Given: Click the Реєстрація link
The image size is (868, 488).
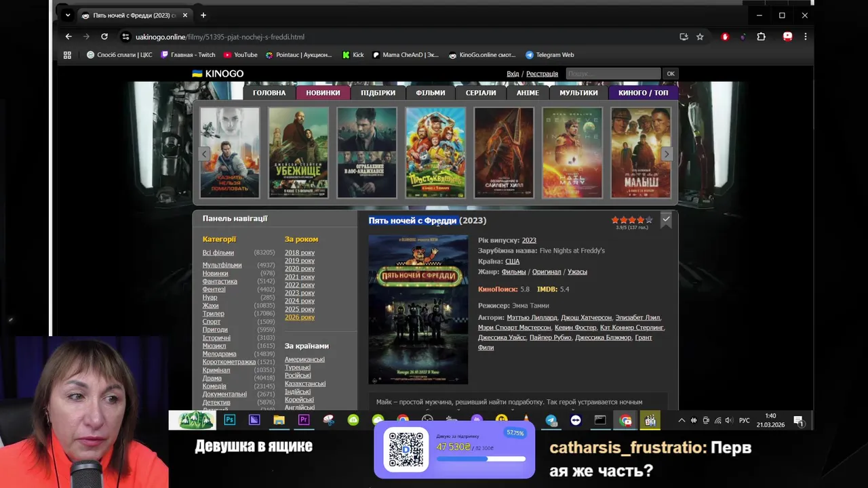Looking at the screenshot, I should (x=542, y=74).
